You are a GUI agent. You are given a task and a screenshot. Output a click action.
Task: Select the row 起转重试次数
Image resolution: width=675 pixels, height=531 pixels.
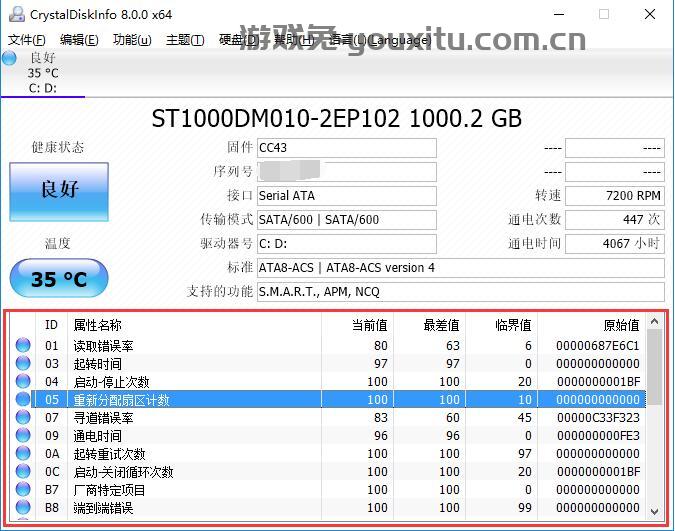pos(329,454)
